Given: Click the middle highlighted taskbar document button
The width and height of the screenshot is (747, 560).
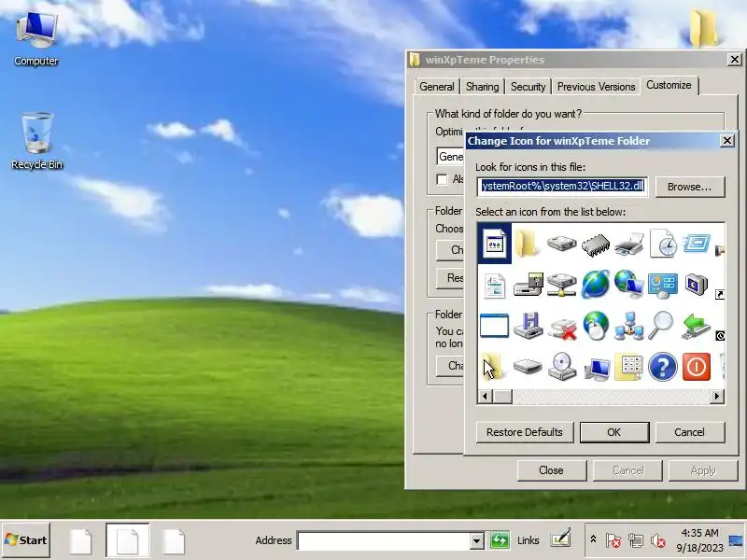Looking at the screenshot, I should [x=127, y=540].
